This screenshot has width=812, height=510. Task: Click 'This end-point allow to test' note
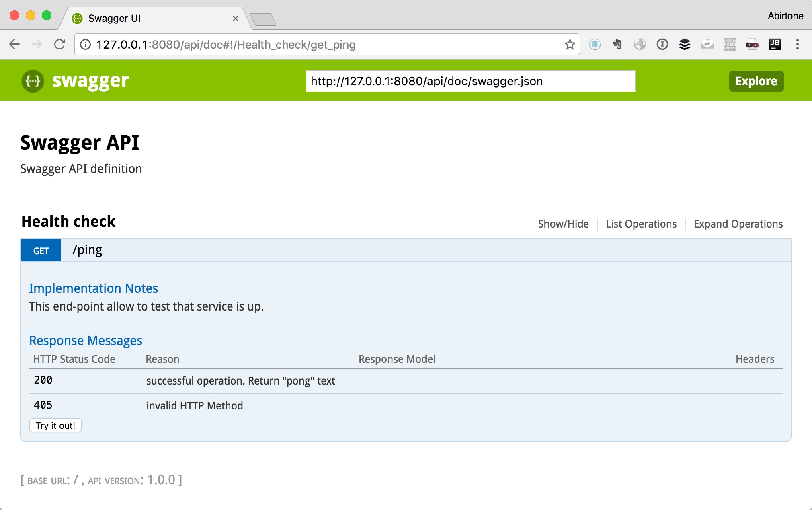point(146,306)
